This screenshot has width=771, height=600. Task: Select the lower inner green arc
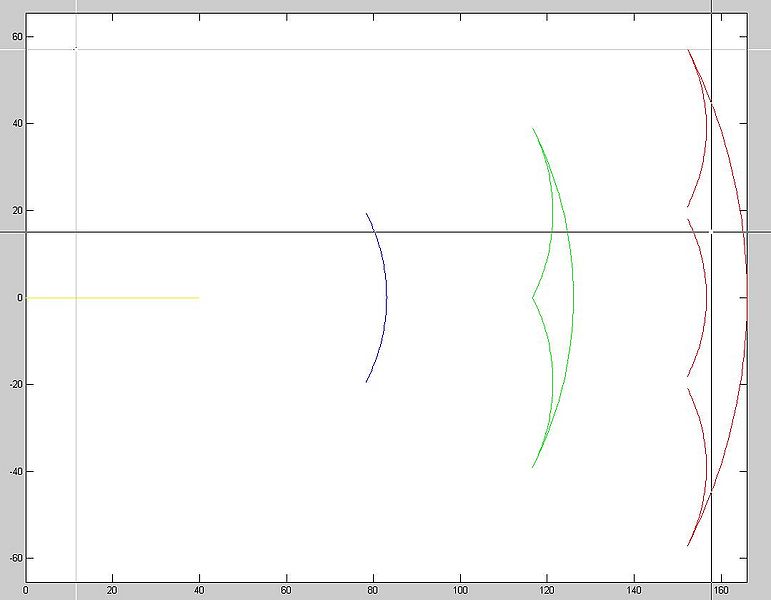tap(551, 385)
